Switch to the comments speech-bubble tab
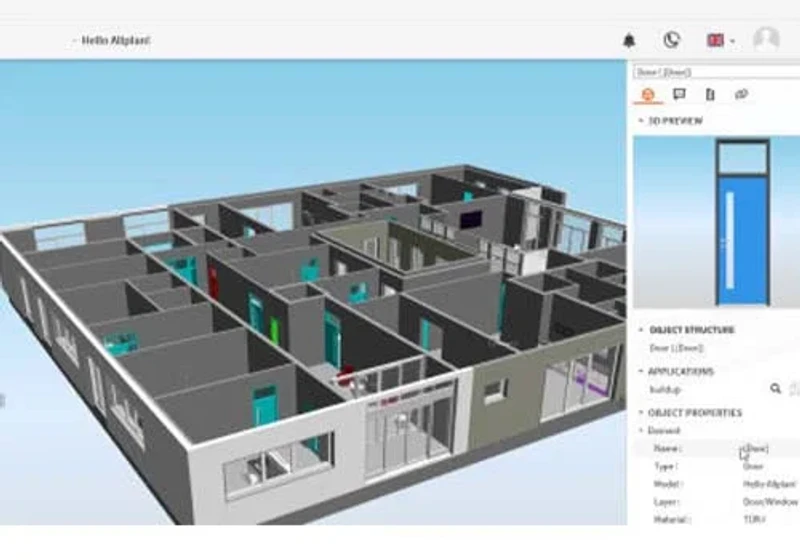 click(x=679, y=94)
